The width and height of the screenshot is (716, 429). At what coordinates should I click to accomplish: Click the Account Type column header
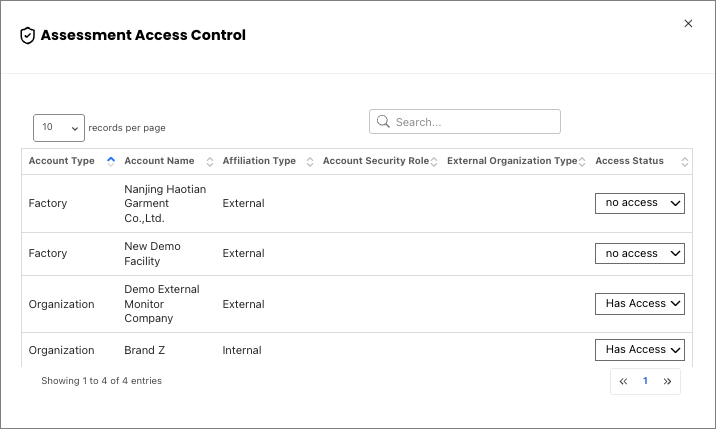[62, 161]
